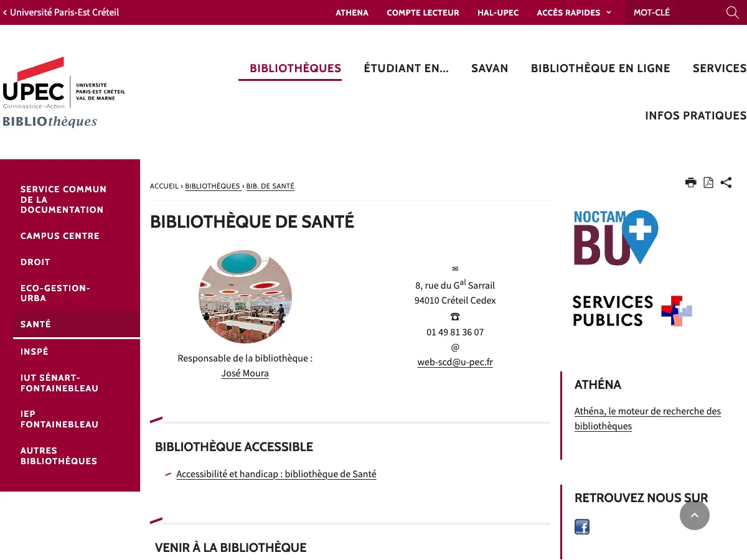Click the address 94010 Créteil Cedex
Screen dimensions: 747x560
pyautogui.click(x=455, y=300)
